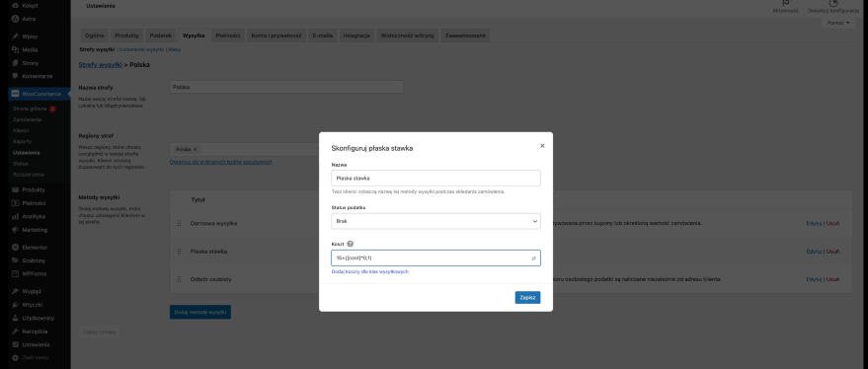Click the sidebar Ustawienia settings icon
The height and width of the screenshot is (369, 868).
16,344
